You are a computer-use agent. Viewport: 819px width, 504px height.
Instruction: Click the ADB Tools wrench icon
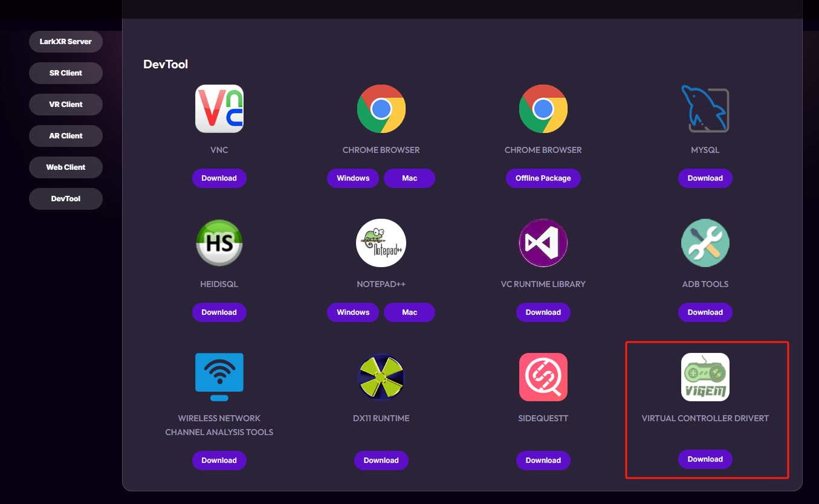pyautogui.click(x=705, y=243)
